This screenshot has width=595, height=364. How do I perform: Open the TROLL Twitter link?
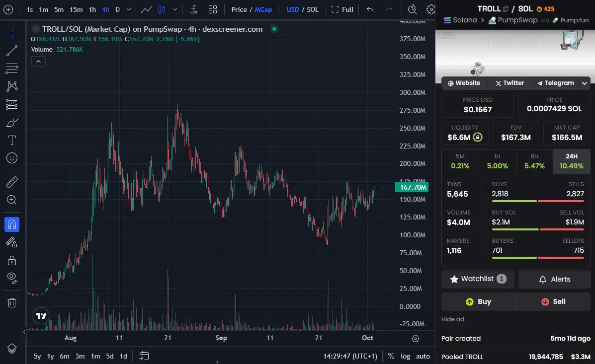[510, 83]
